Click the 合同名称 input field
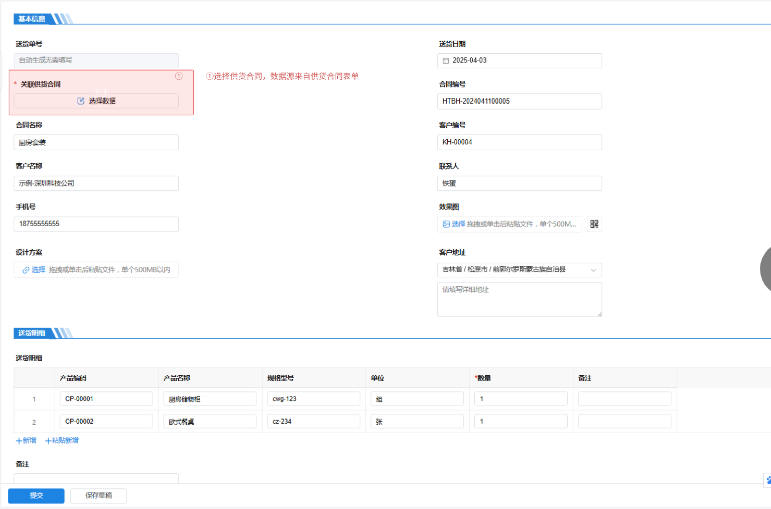This screenshot has height=509, width=771. (x=96, y=143)
